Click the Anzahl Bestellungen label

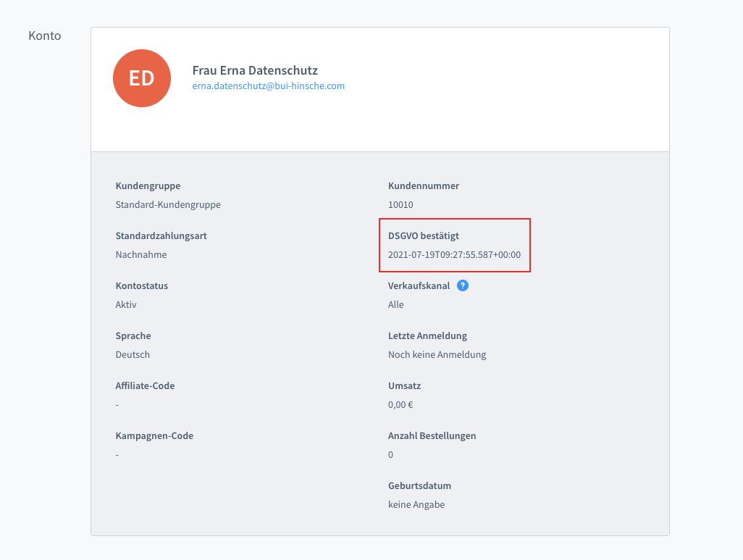[432, 435]
